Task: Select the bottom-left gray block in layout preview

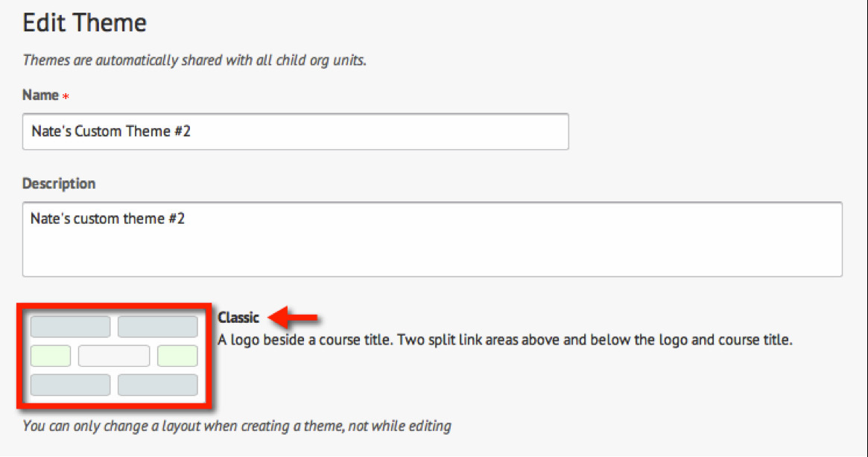Action: (70, 385)
